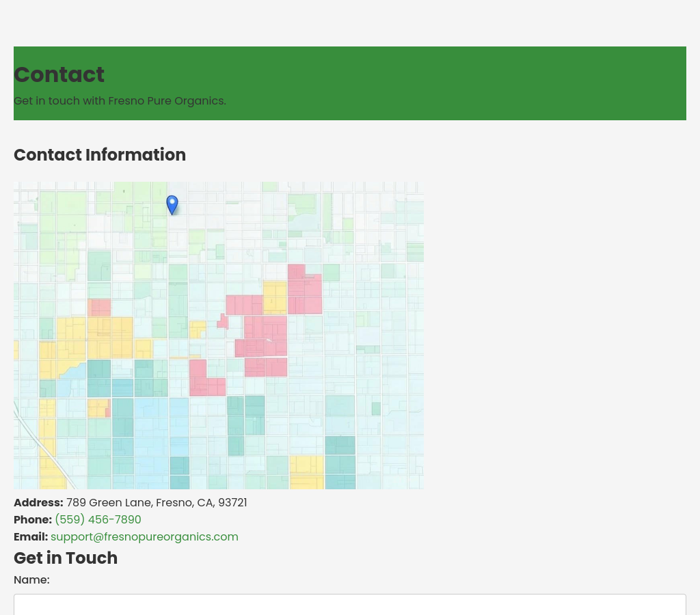Click the bold "Phone:" label
The width and height of the screenshot is (700, 615).
click(x=33, y=520)
